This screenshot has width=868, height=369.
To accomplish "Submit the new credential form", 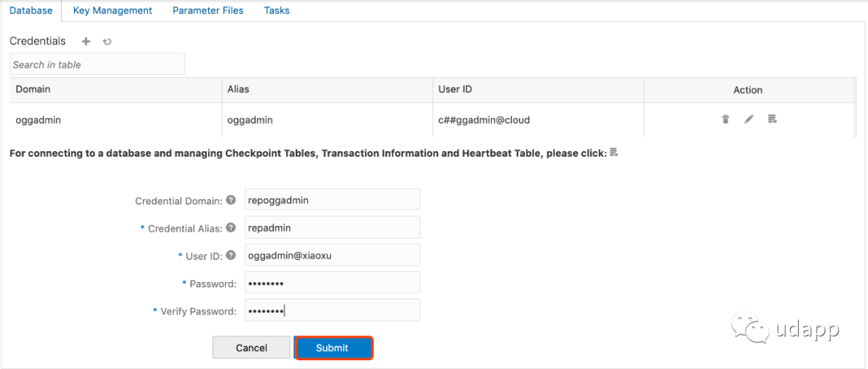I will coord(332,348).
